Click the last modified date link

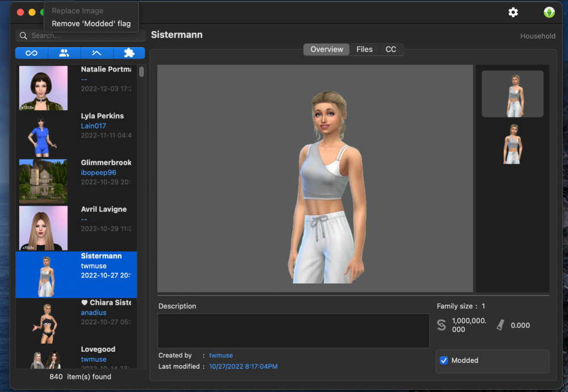pyautogui.click(x=244, y=366)
